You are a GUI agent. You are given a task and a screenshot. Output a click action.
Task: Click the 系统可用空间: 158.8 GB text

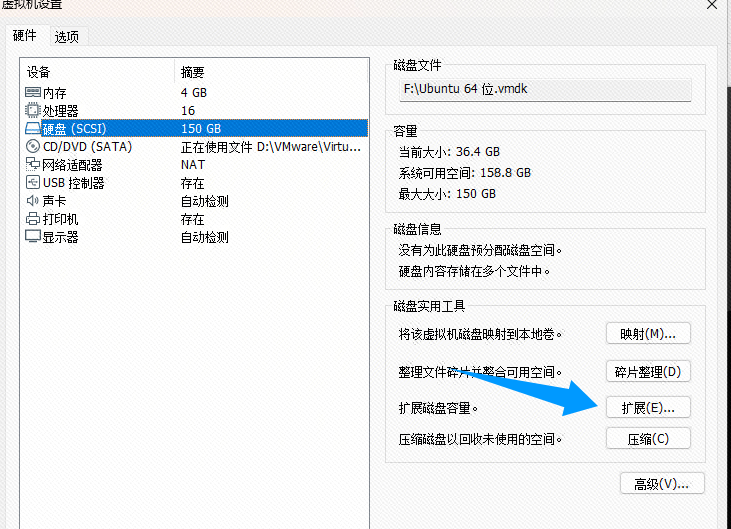click(x=465, y=173)
